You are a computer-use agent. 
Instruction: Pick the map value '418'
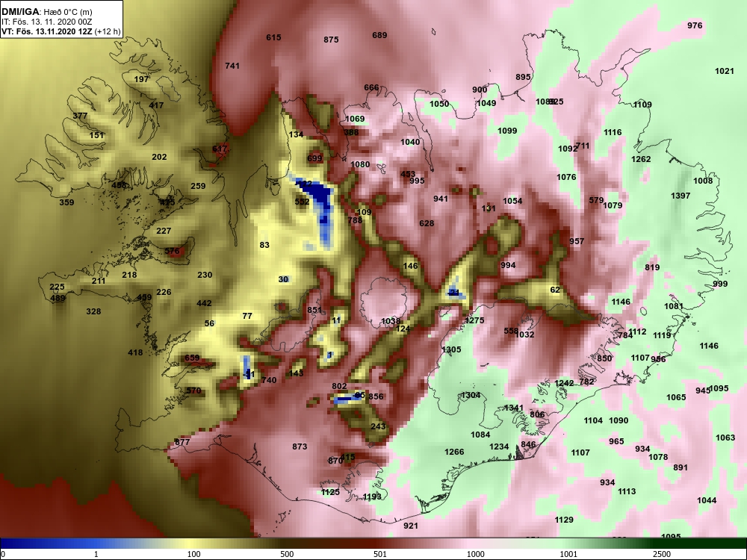[135, 352]
